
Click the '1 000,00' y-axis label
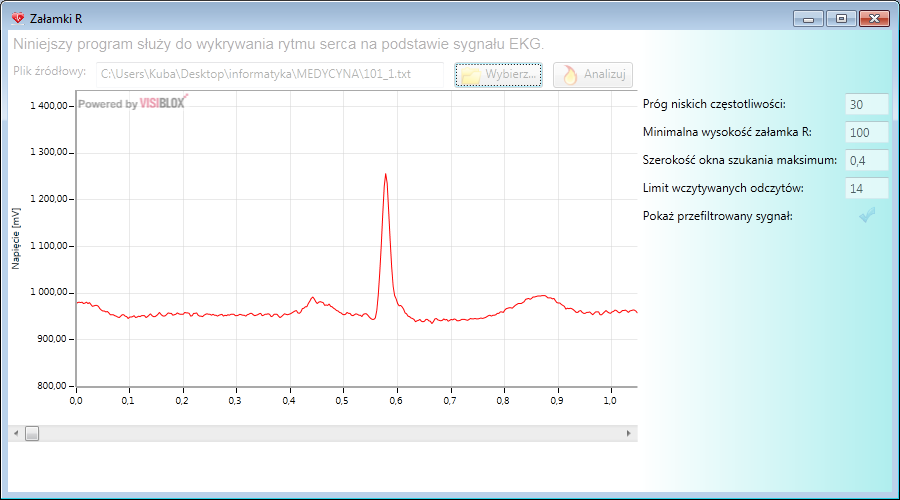click(49, 292)
